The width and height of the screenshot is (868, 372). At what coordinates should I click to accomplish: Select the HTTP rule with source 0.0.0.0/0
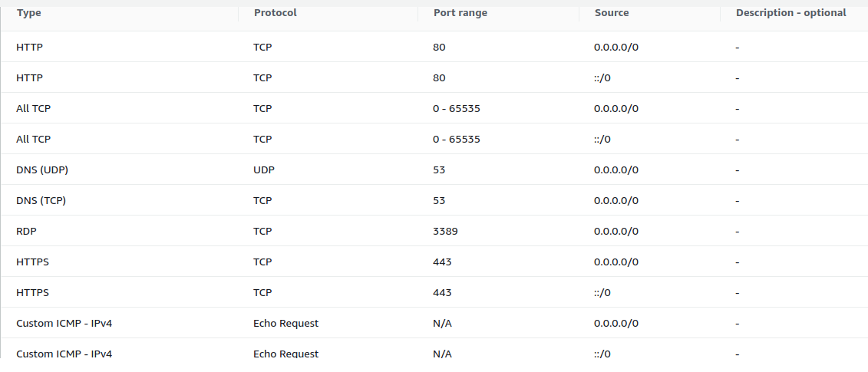434,47
